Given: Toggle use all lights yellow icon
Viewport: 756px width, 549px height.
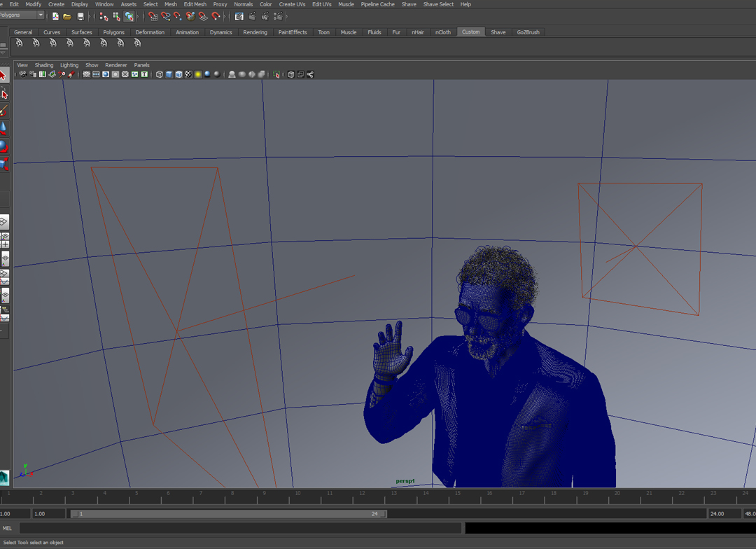Looking at the screenshot, I should pos(198,74).
